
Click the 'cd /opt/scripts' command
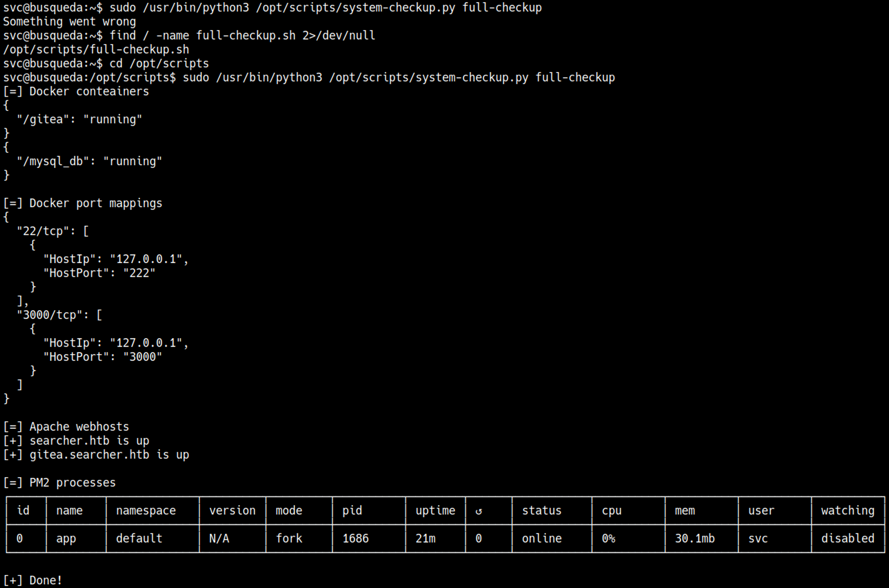[159, 64]
